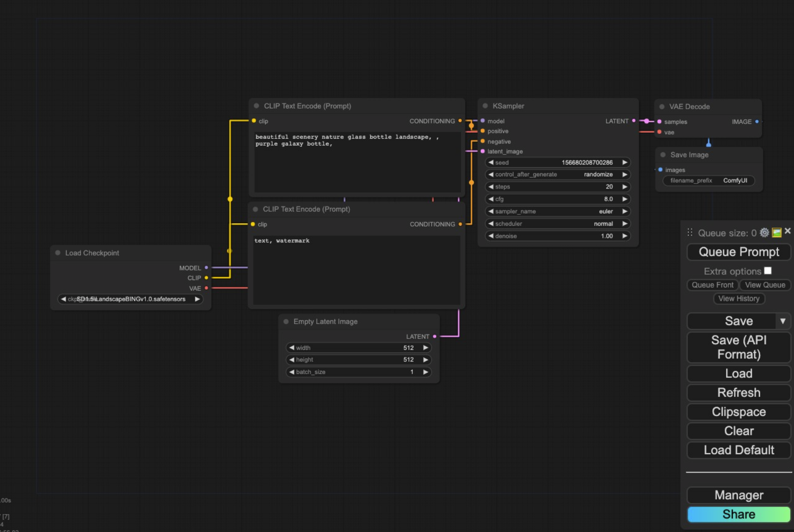Screen dimensions: 794x532
Task: Grab the queue panel drag handle dots
Action: (690, 232)
